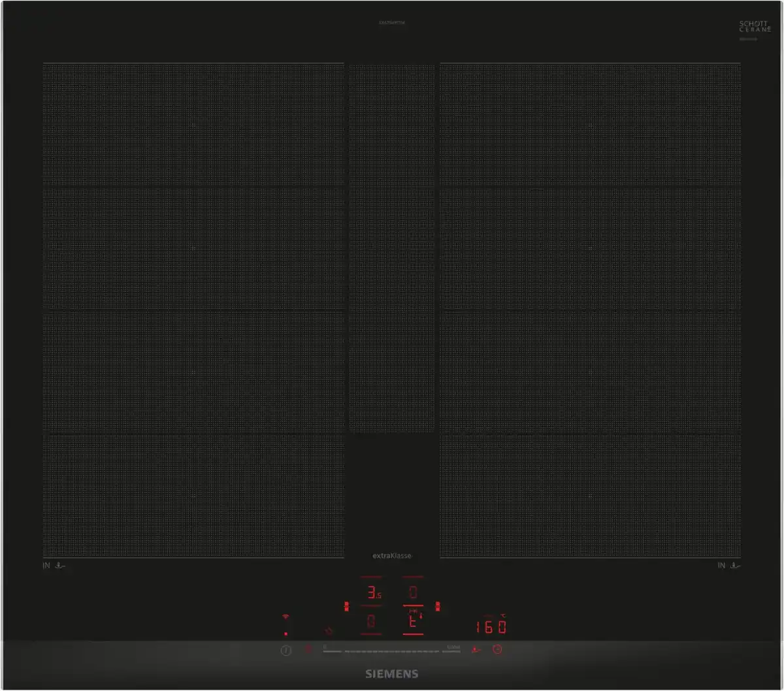Touch the dim diamond icon near Wi-Fi
This screenshot has height=691, width=784.
point(329,632)
